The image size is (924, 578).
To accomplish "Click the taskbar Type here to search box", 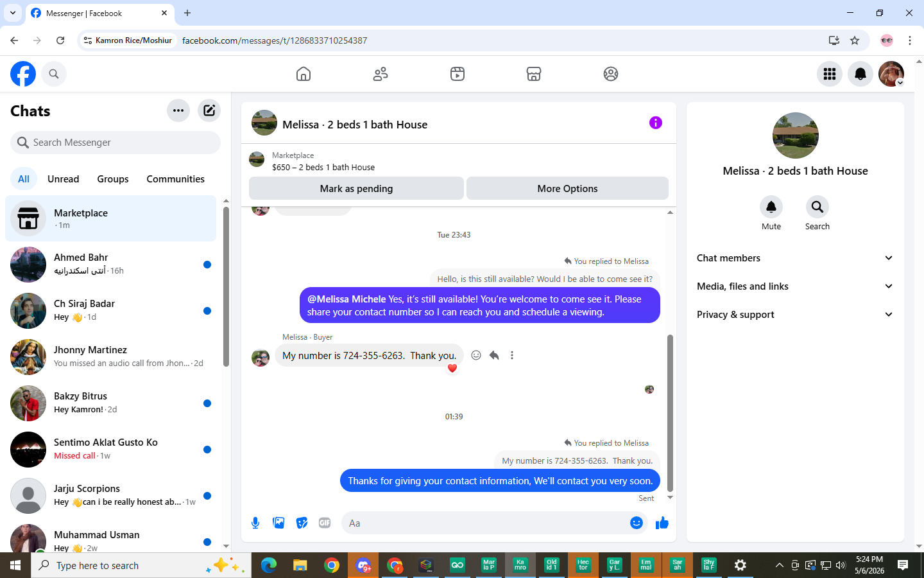I will [x=141, y=565].
